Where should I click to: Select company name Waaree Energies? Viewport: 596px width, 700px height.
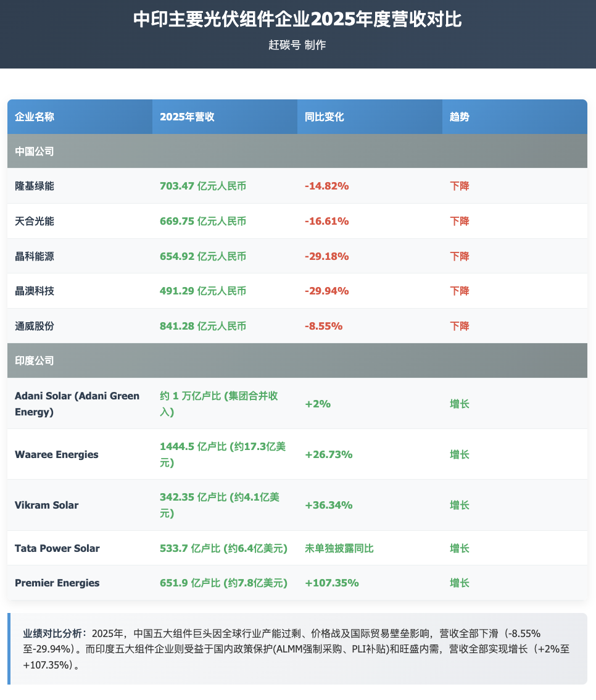[x=57, y=454]
